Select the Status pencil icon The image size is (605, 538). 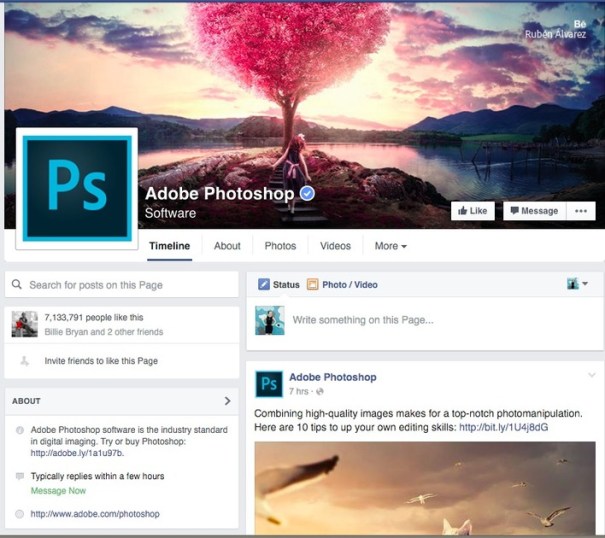264,284
